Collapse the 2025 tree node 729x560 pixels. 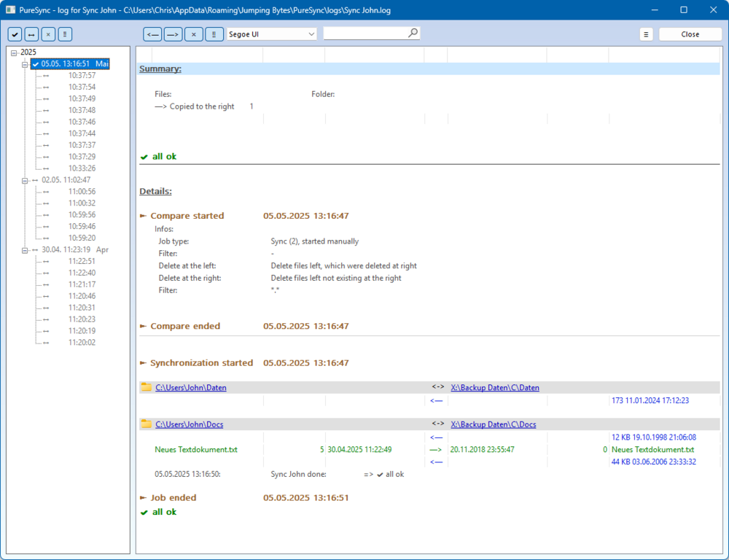(x=14, y=53)
